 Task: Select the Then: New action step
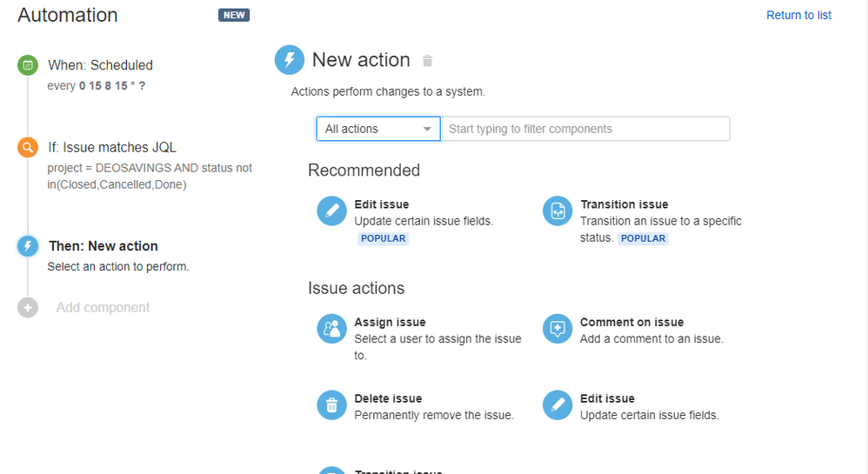pyautogui.click(x=103, y=246)
